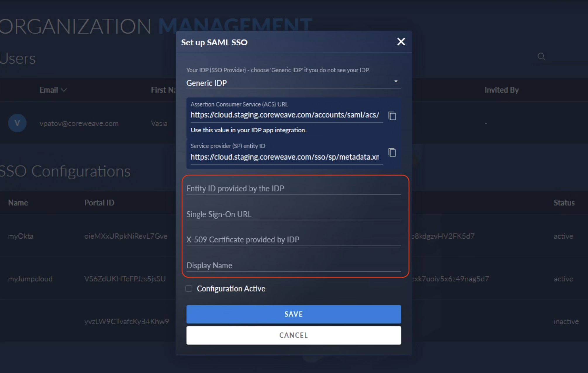Copy the SP entity ID value
Viewport: 588px width, 373px height.
point(392,153)
